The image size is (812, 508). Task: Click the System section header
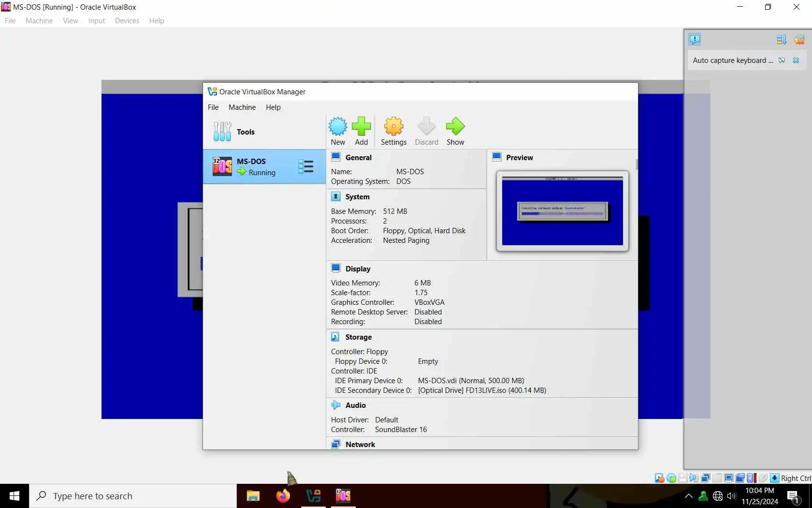pos(357,197)
